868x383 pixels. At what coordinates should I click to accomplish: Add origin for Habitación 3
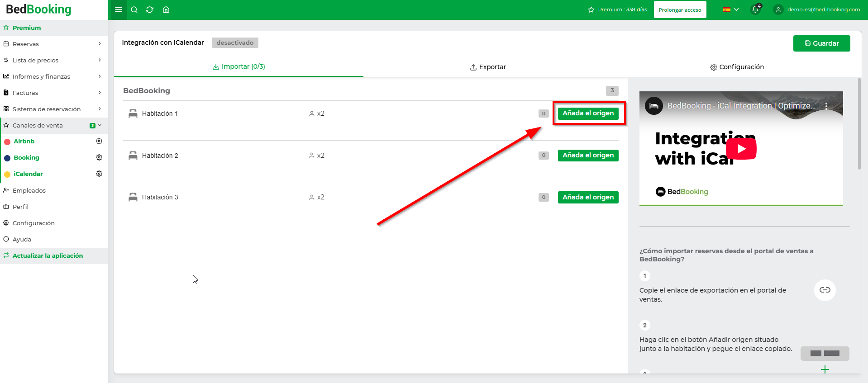[x=588, y=197]
